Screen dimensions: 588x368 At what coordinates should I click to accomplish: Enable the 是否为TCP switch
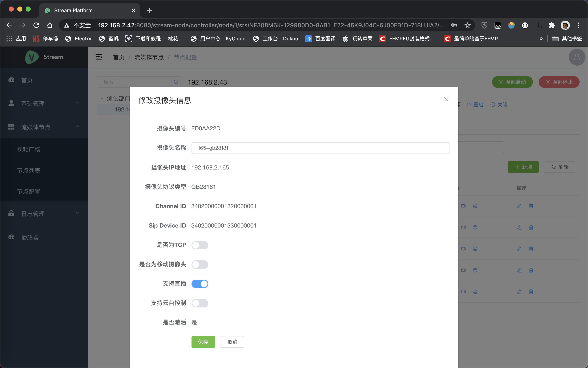click(200, 245)
